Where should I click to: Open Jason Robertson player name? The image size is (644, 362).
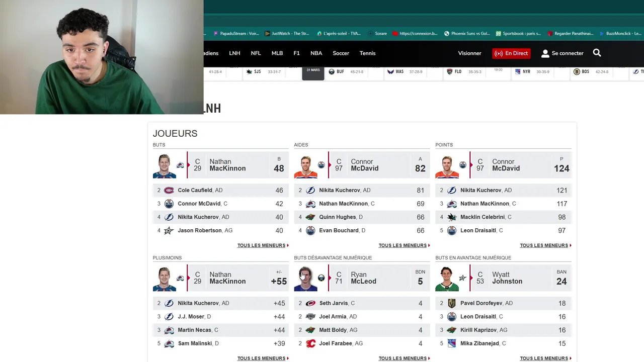[x=200, y=231]
